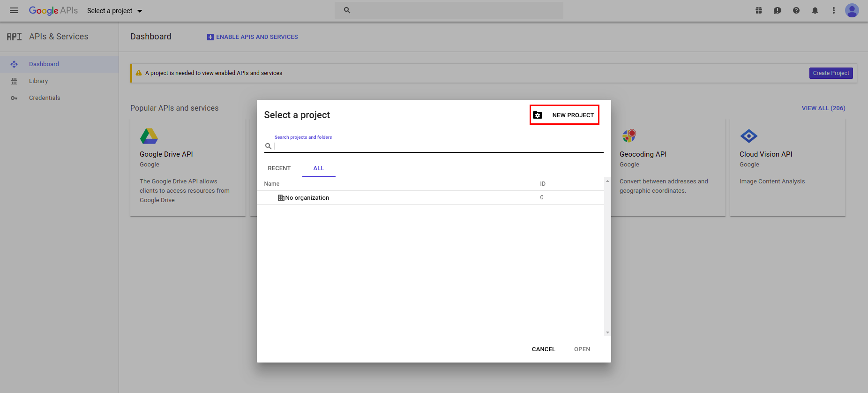
Task: Click the project needed warning message text
Action: tap(214, 73)
